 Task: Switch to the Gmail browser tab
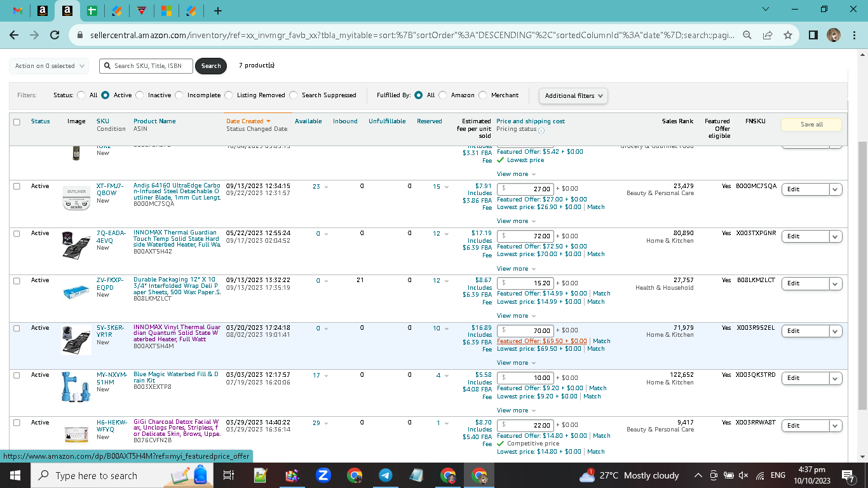18,11
